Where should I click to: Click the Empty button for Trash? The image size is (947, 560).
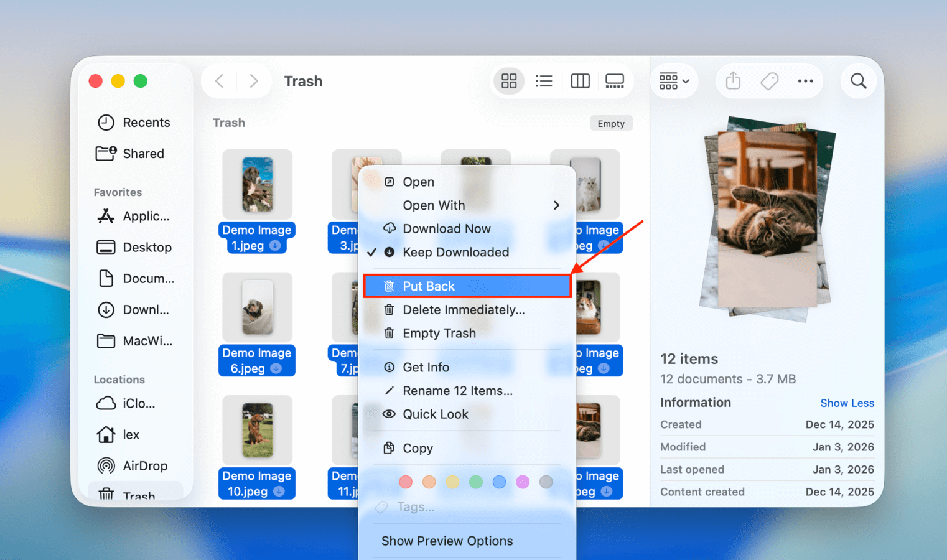610,123
